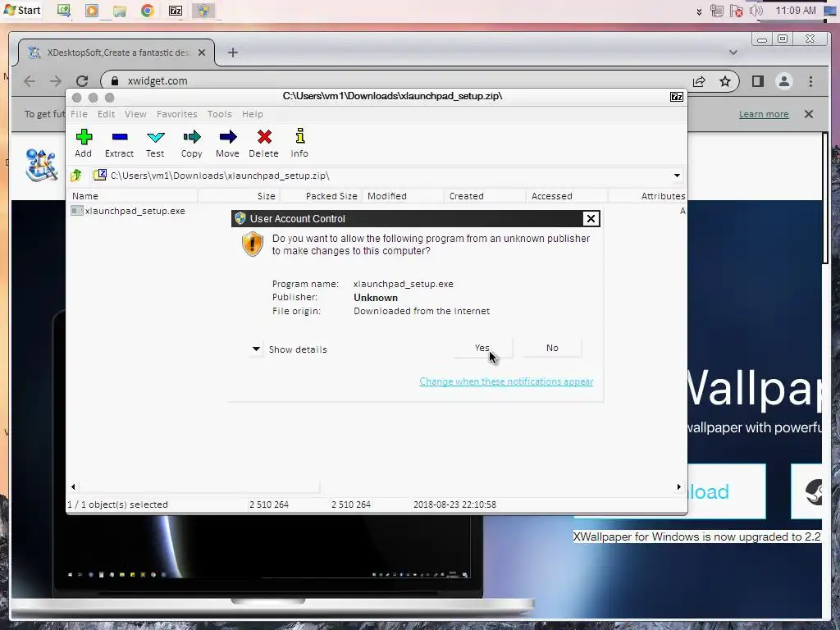Click Yes in User Account Control
The width and height of the screenshot is (840, 630).
[x=482, y=348]
